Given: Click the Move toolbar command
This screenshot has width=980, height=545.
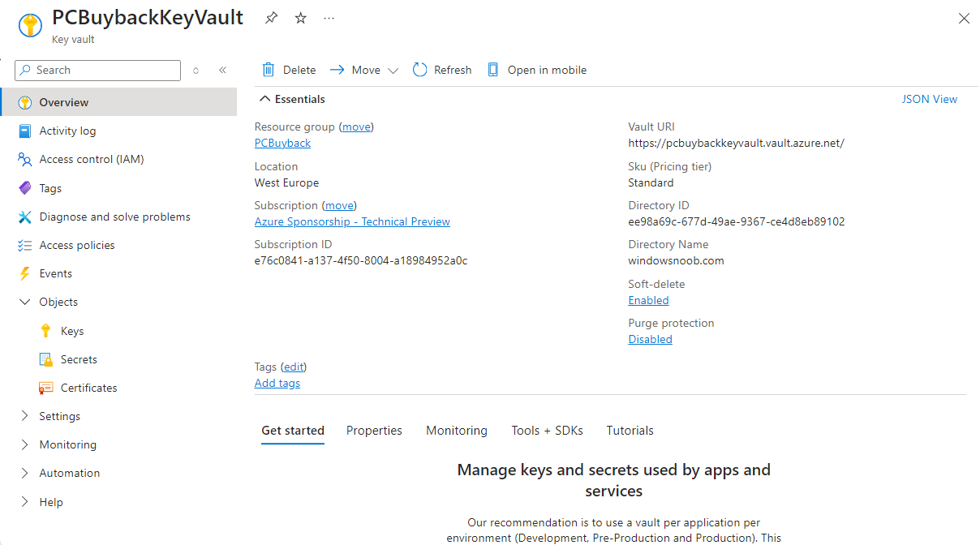Looking at the screenshot, I should (x=355, y=70).
